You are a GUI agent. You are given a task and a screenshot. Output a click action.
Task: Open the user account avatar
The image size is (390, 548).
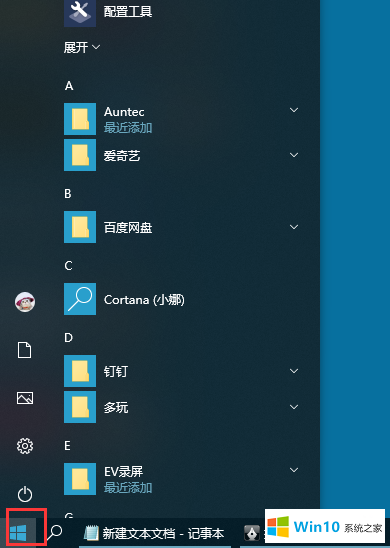[x=25, y=302]
